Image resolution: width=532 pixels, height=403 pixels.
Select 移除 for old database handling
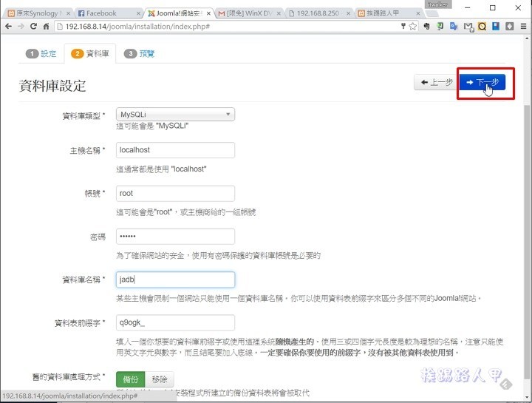point(160,379)
